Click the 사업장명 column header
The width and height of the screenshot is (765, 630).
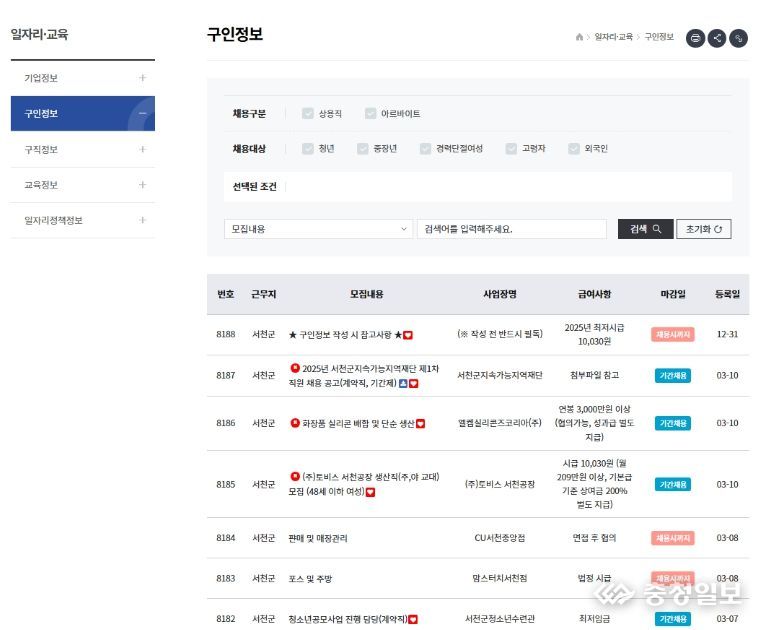500,294
